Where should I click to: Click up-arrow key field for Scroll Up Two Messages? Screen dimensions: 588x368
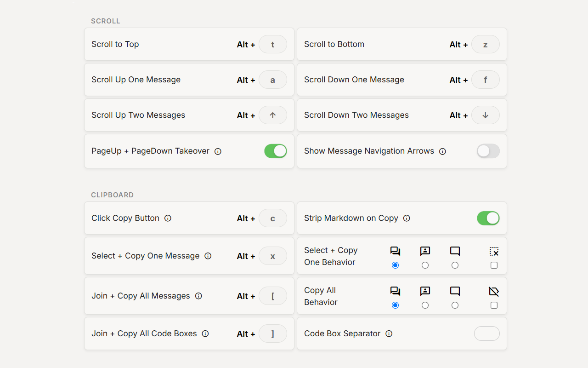pyautogui.click(x=273, y=115)
